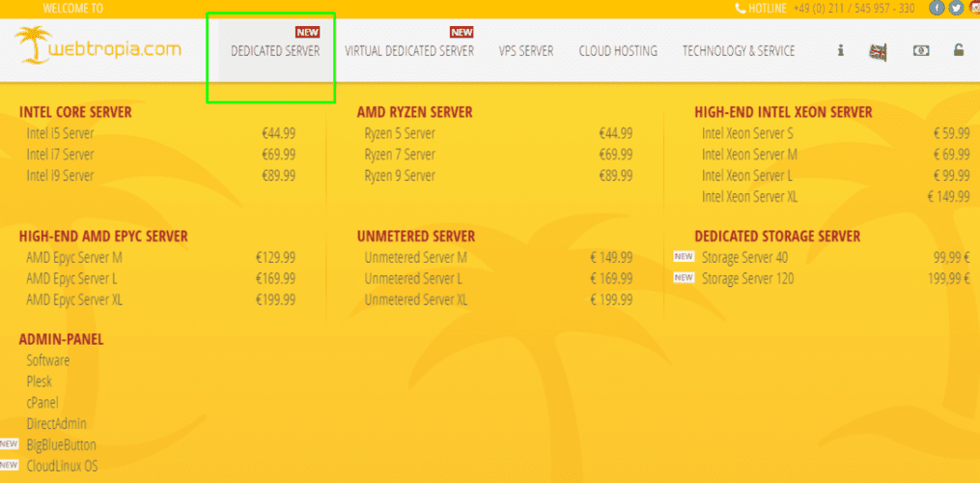Click the Intel Core Server heading

click(x=75, y=113)
